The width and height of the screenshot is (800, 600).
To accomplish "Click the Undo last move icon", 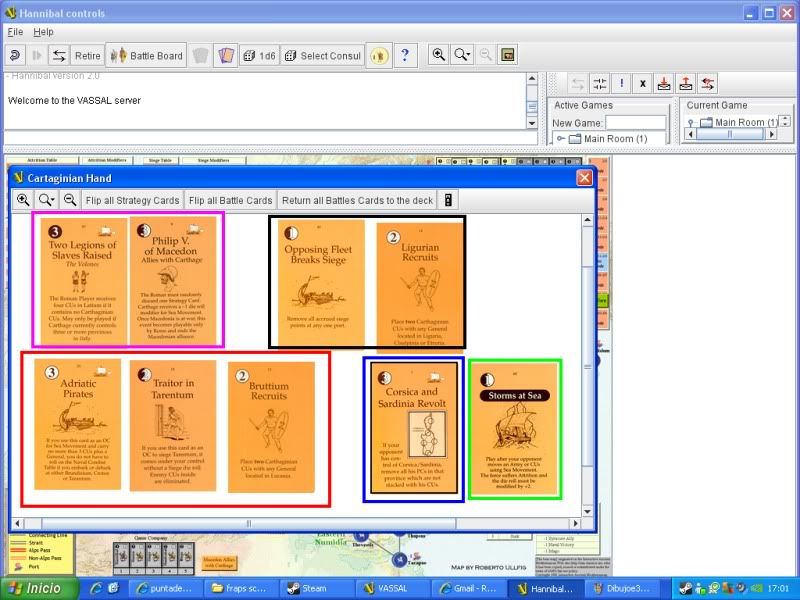I will coord(15,55).
